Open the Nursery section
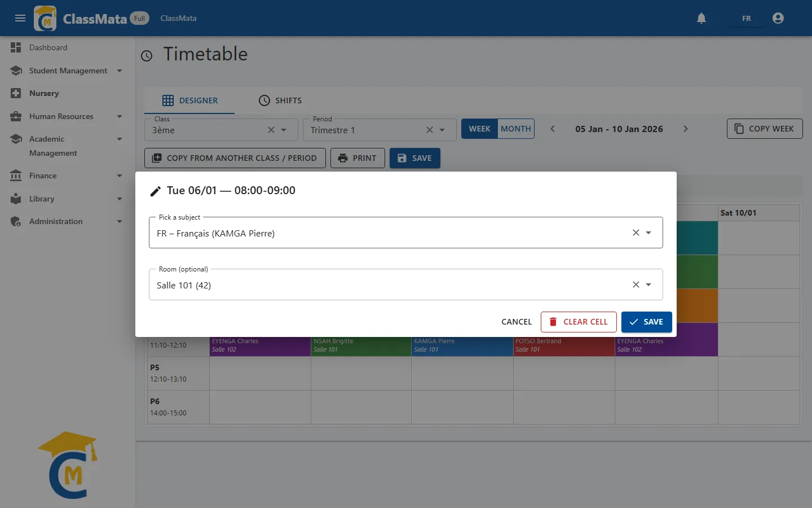Screen dimensions: 812x508 pos(68,93)
